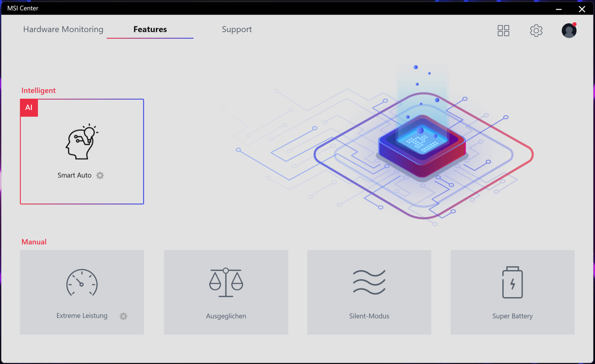Screen dimensions: 595x364
Task: Enable Ausgeglichen mode label
Action: [226, 316]
